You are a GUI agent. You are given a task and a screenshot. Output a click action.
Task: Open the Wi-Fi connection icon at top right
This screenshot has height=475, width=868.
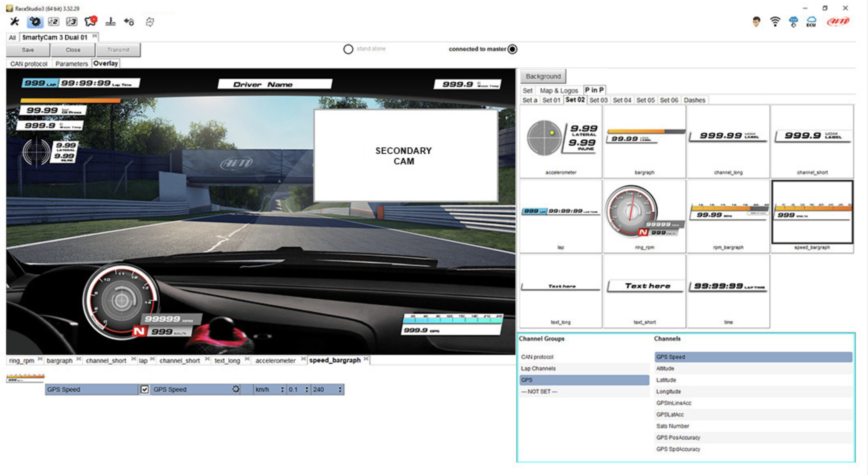(775, 22)
